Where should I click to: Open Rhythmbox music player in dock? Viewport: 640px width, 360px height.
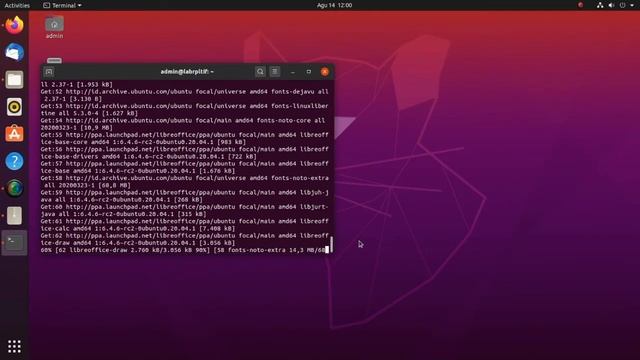coord(14,107)
